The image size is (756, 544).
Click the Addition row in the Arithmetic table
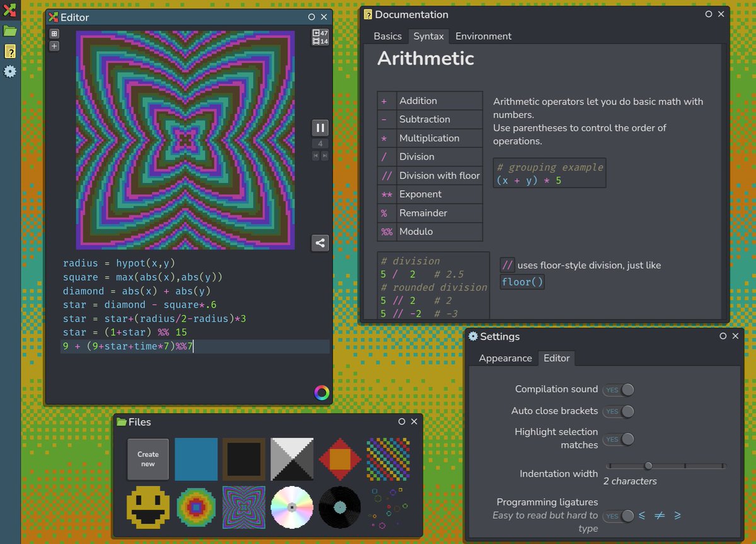(430, 101)
